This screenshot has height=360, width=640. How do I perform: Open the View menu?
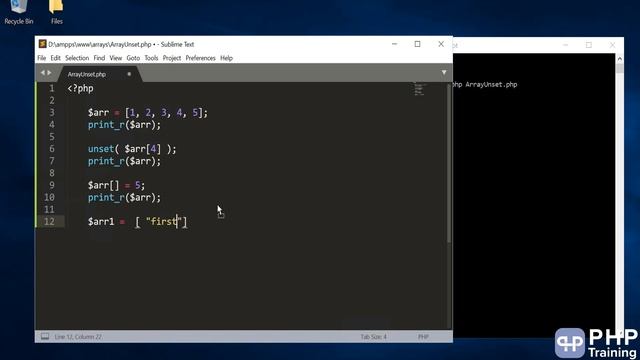pos(116,58)
